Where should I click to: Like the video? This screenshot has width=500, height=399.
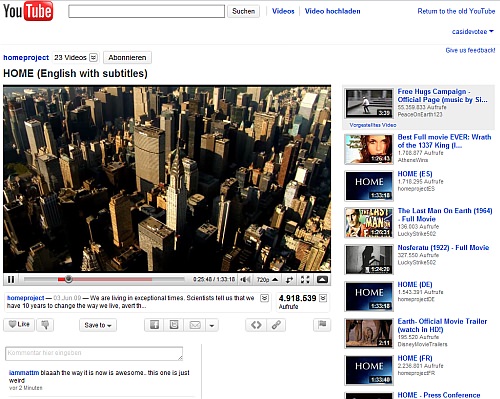(x=19, y=324)
